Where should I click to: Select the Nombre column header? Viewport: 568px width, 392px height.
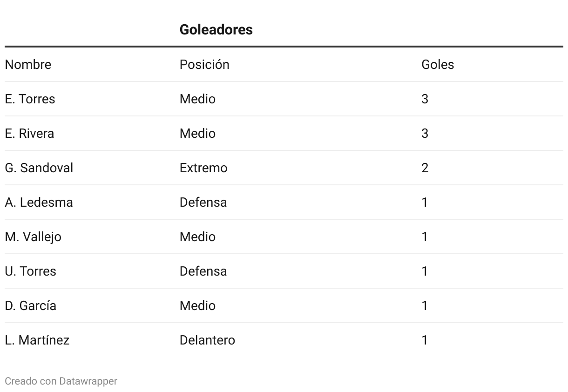click(x=28, y=64)
